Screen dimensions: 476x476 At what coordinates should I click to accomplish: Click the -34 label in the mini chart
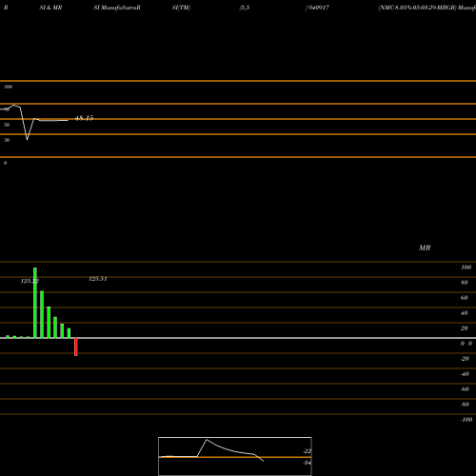(x=307, y=463)
